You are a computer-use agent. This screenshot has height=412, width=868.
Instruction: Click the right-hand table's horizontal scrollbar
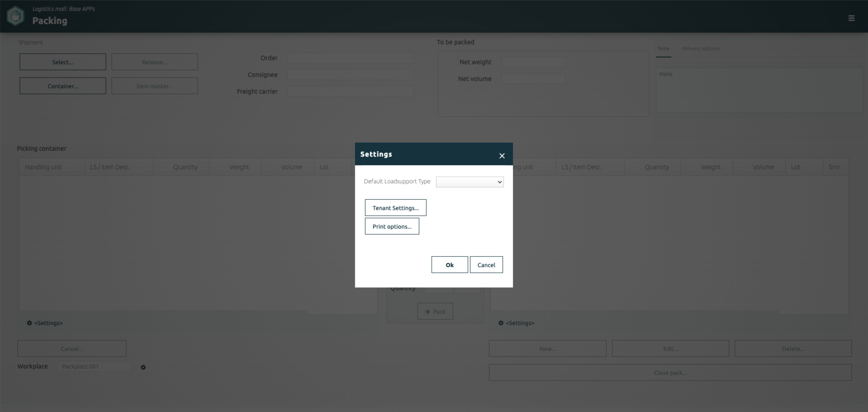635,312
